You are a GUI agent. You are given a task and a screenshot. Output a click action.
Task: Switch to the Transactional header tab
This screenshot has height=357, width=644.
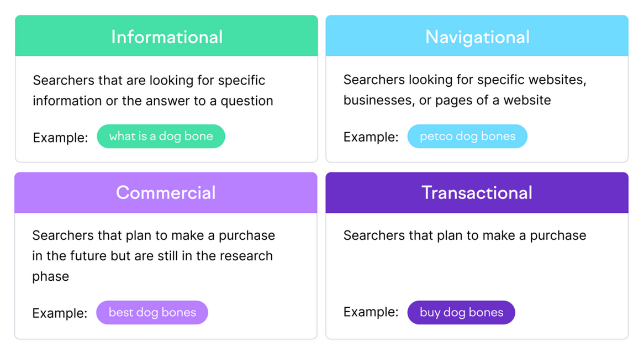(x=477, y=192)
